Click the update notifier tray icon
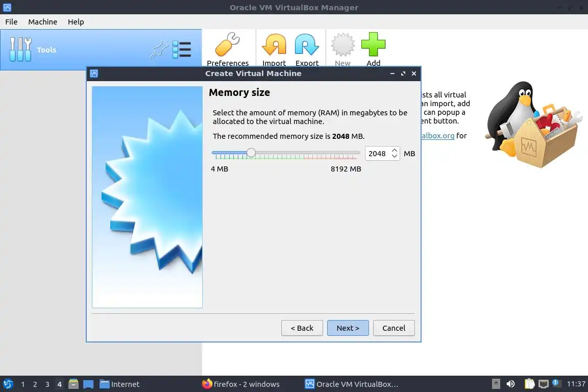This screenshot has width=588, height=392. coord(557,383)
